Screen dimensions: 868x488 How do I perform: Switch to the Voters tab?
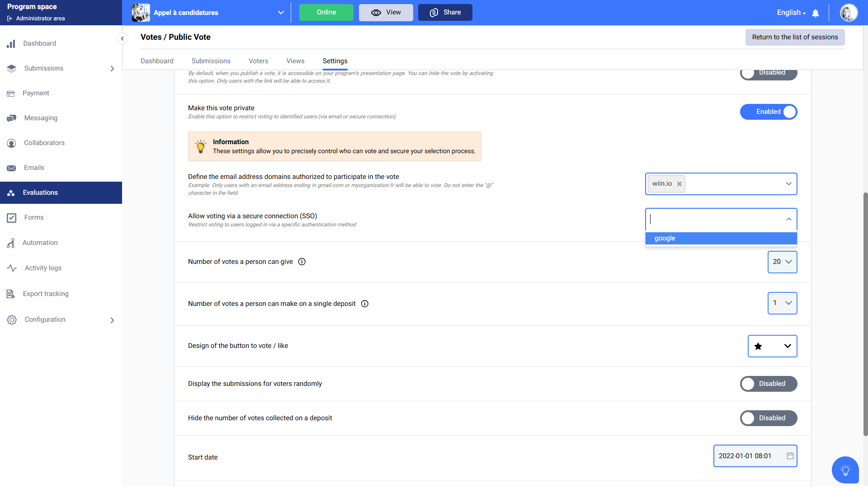258,61
